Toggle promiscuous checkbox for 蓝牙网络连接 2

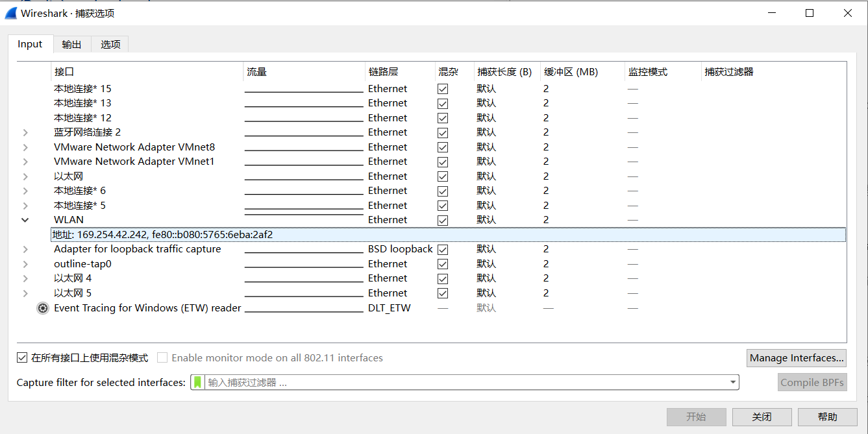443,132
